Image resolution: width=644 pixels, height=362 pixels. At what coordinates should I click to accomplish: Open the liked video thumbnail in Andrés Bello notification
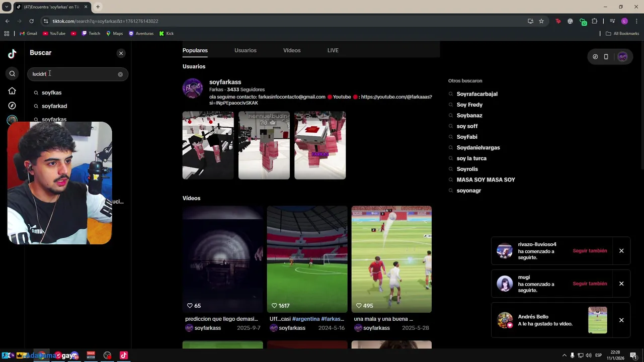point(598,320)
